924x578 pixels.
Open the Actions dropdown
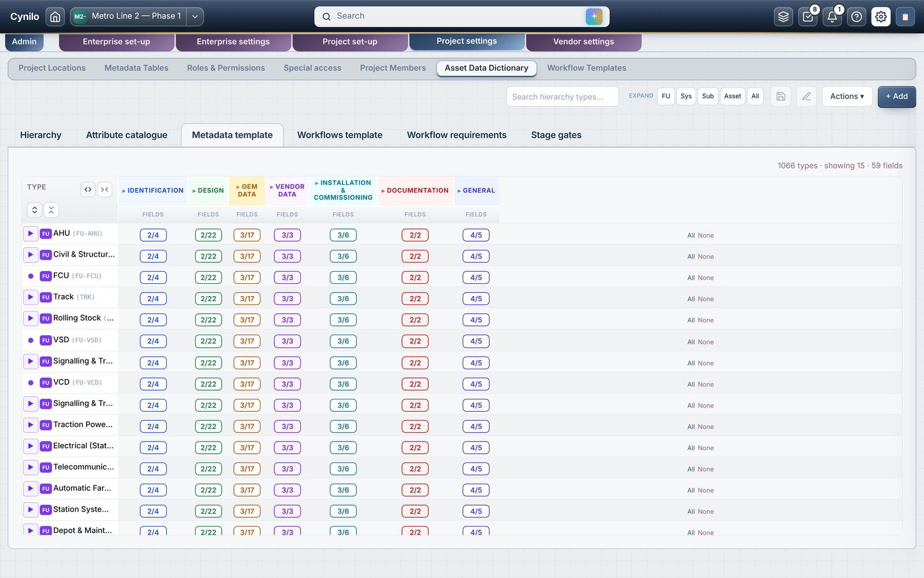[x=847, y=97]
